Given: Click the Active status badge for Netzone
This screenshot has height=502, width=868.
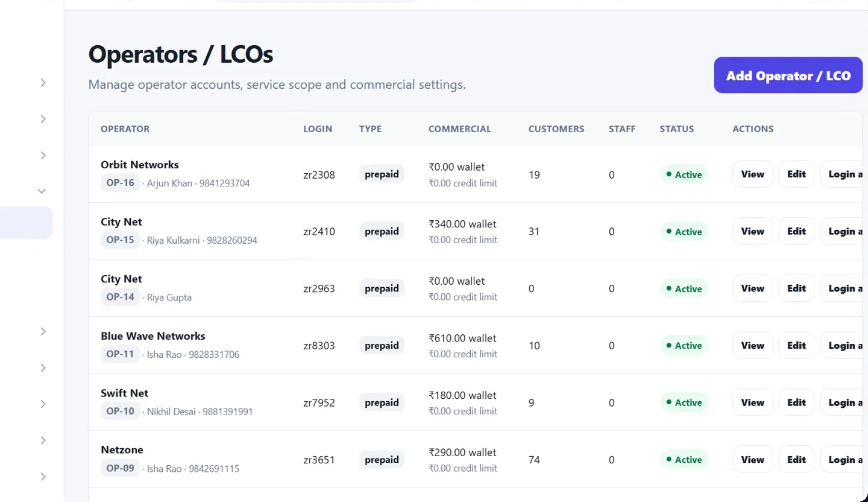Looking at the screenshot, I should 684,460.
